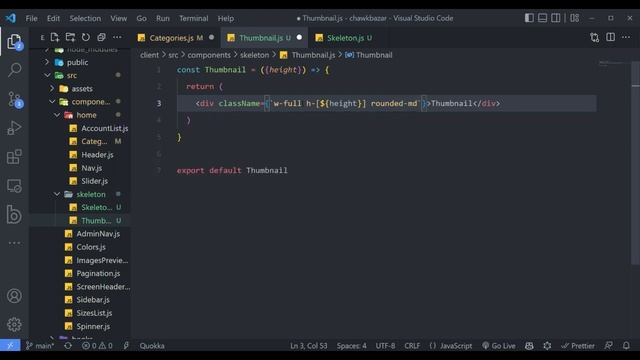Change indentation Spaces: 4

pos(351,346)
